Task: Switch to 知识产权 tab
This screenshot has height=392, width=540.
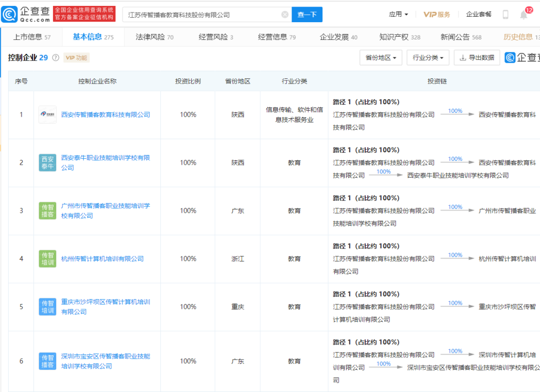Action: (x=400, y=37)
